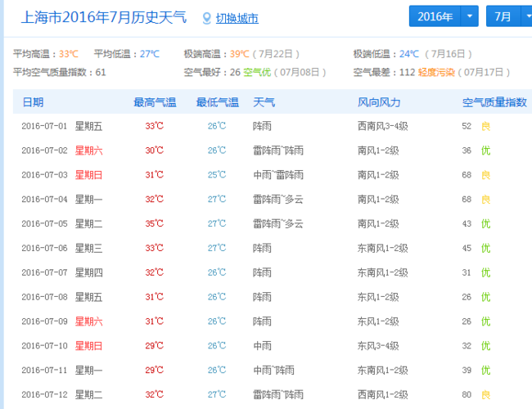Click 东南风1-2级 wind on 2016-07-06
This screenshot has width=532, height=409.
[383, 248]
